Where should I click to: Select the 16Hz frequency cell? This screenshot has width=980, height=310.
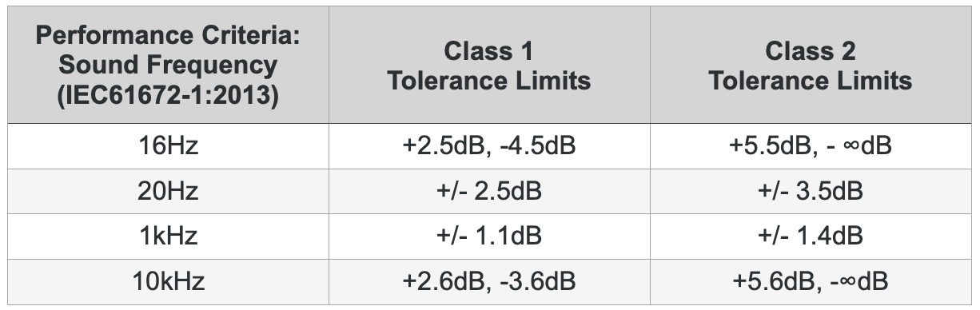tap(168, 146)
